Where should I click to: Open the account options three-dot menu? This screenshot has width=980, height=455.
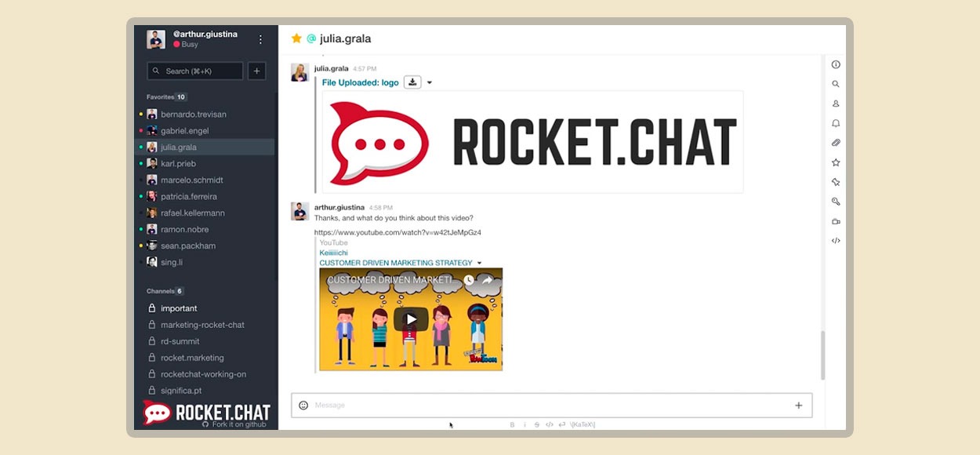[261, 39]
